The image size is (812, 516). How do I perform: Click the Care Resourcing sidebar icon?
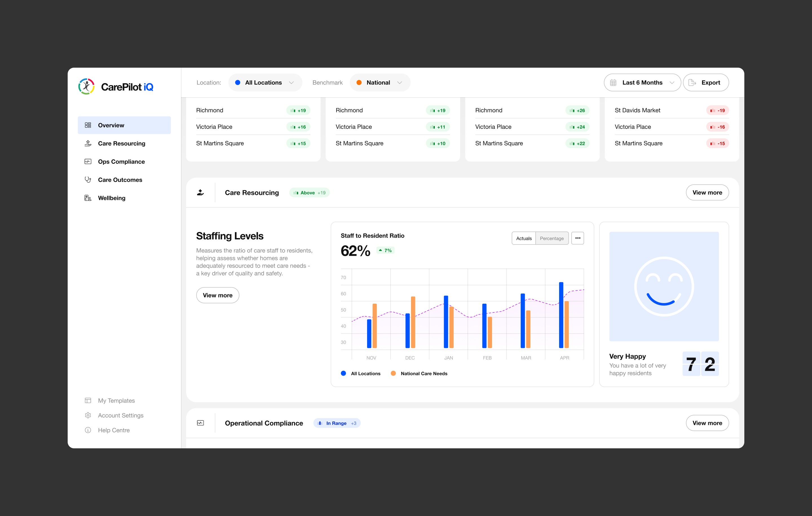tap(88, 143)
